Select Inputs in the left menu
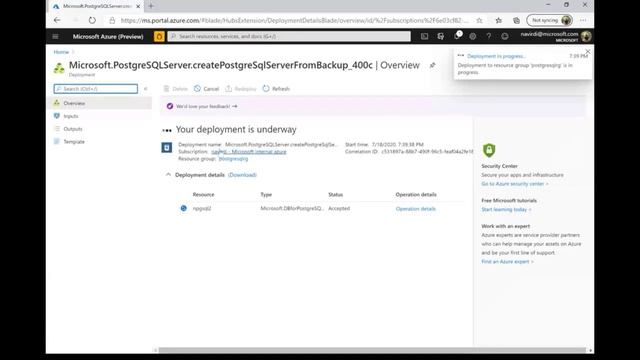This screenshot has width=640, height=360. coord(100,116)
